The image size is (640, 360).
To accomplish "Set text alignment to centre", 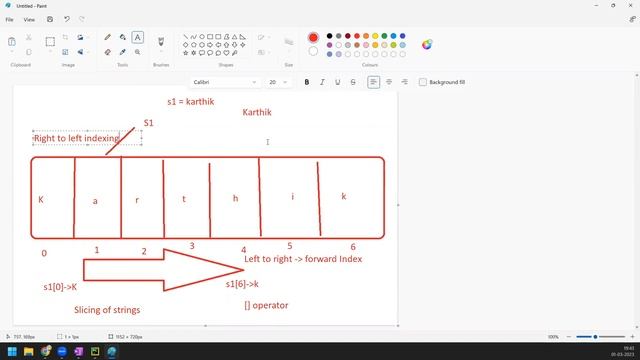I will 389,82.
